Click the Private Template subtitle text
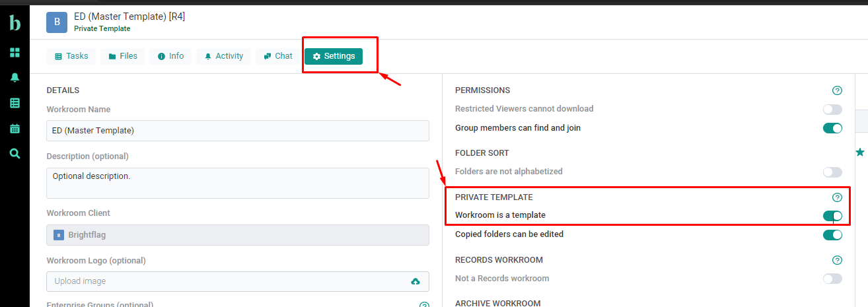The image size is (868, 307). [x=102, y=28]
